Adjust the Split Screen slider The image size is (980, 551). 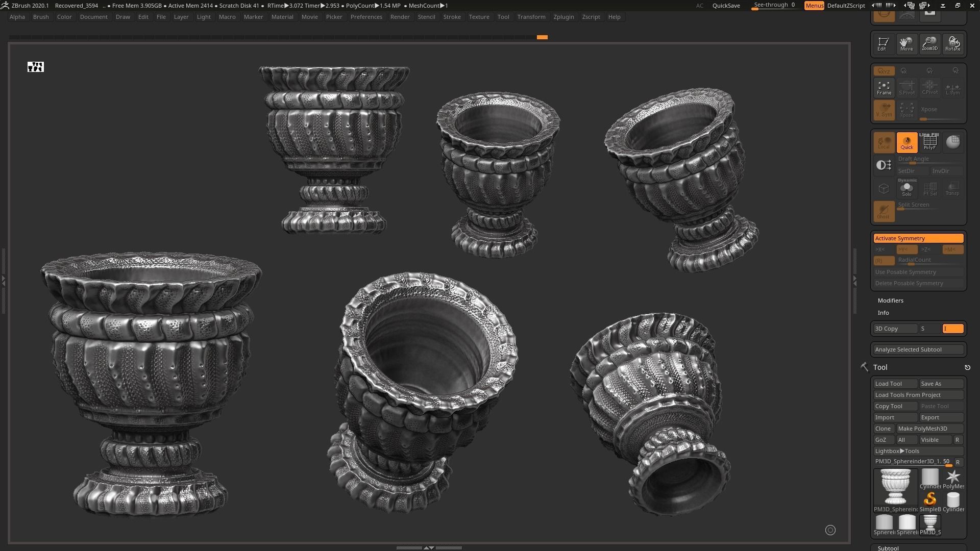(x=930, y=206)
